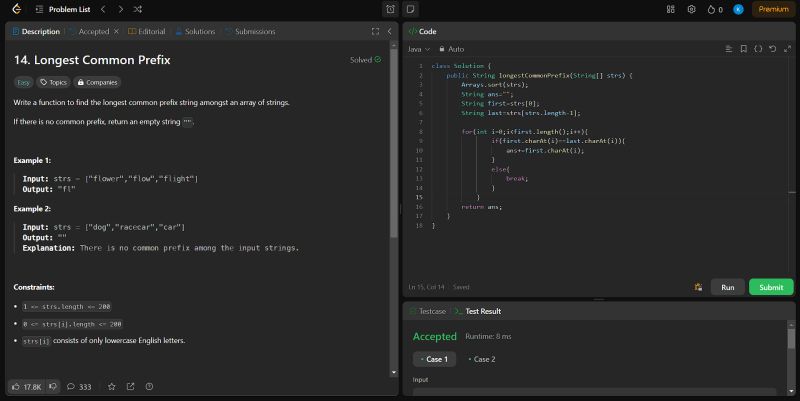
Task: Like the problem thumbs up
Action: point(27,387)
